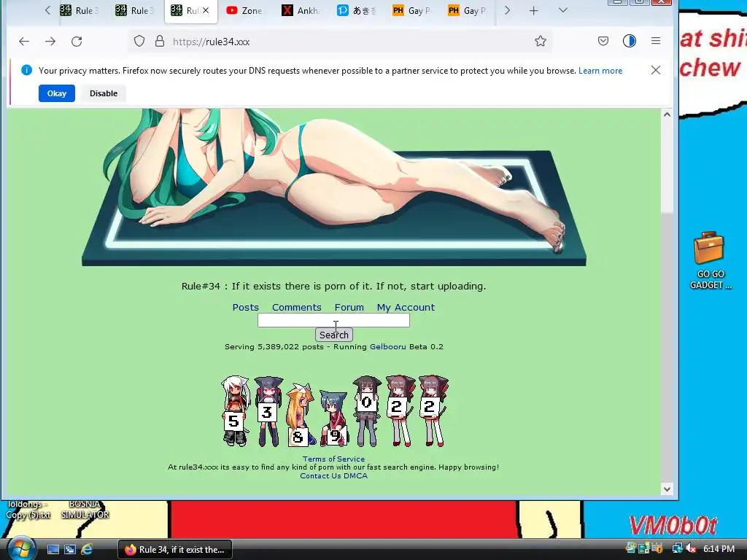Follow the Learn more link in DNS notice

point(600,71)
